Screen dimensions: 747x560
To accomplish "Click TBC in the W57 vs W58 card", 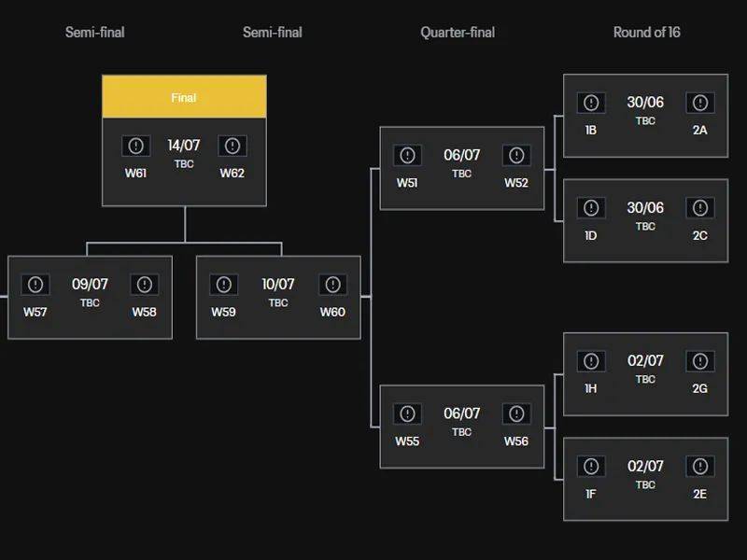I will pyautogui.click(x=90, y=302).
